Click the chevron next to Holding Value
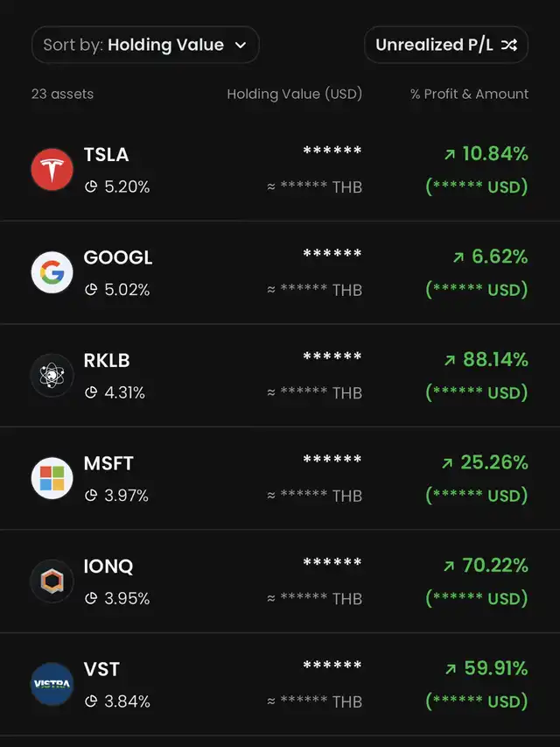Screen dimensions: 560x747 click(x=241, y=46)
